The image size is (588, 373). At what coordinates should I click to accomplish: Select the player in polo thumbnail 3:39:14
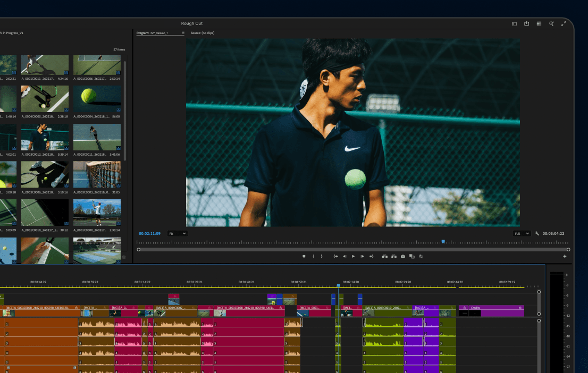(45, 137)
